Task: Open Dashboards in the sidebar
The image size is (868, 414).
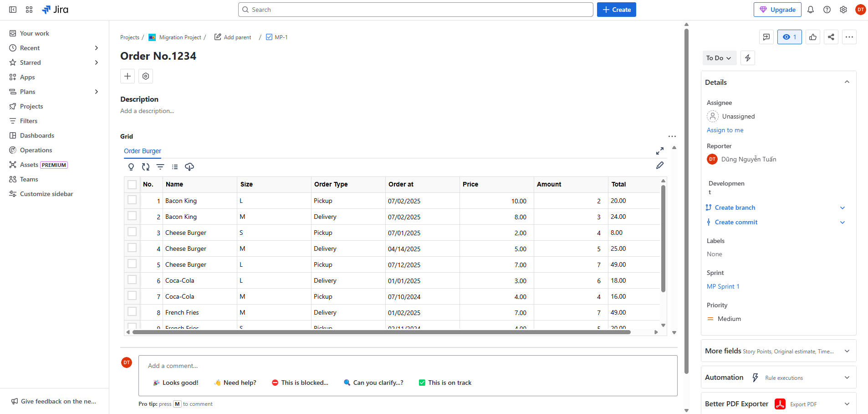Action: click(x=37, y=135)
